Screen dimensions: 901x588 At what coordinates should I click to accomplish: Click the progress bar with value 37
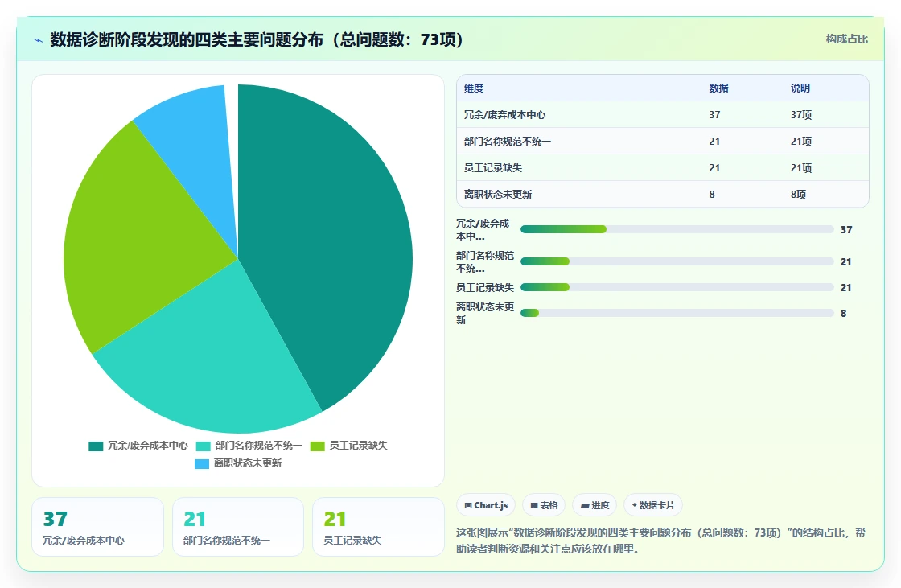pyautogui.click(x=677, y=229)
